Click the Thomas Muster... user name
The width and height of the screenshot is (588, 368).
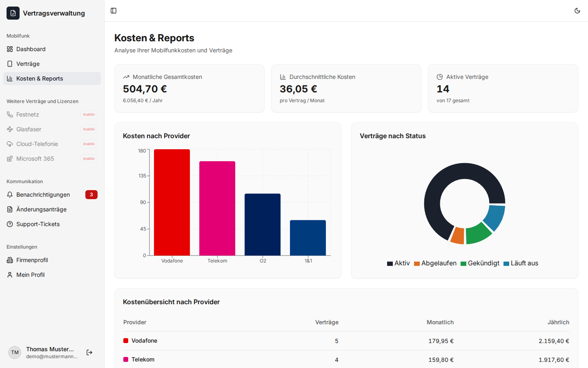pos(50,349)
